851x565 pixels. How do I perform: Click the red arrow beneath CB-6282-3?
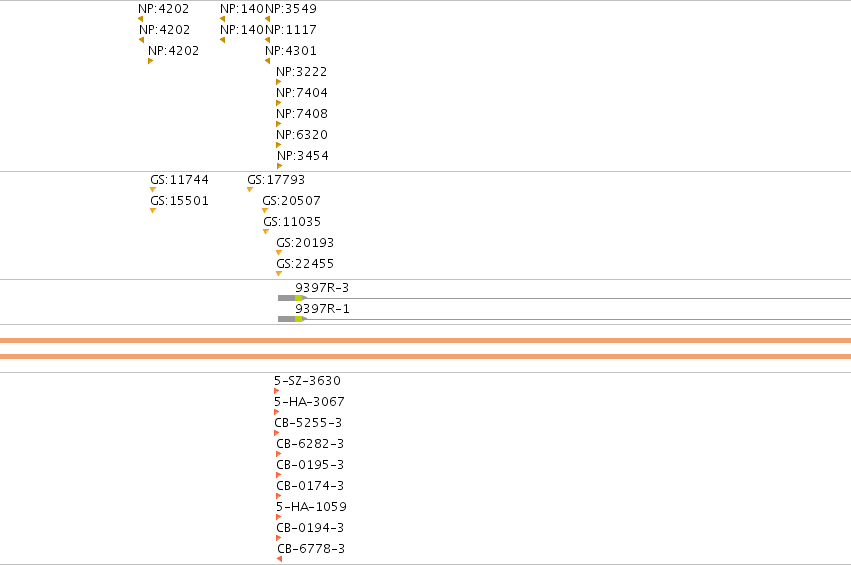pyautogui.click(x=278, y=454)
